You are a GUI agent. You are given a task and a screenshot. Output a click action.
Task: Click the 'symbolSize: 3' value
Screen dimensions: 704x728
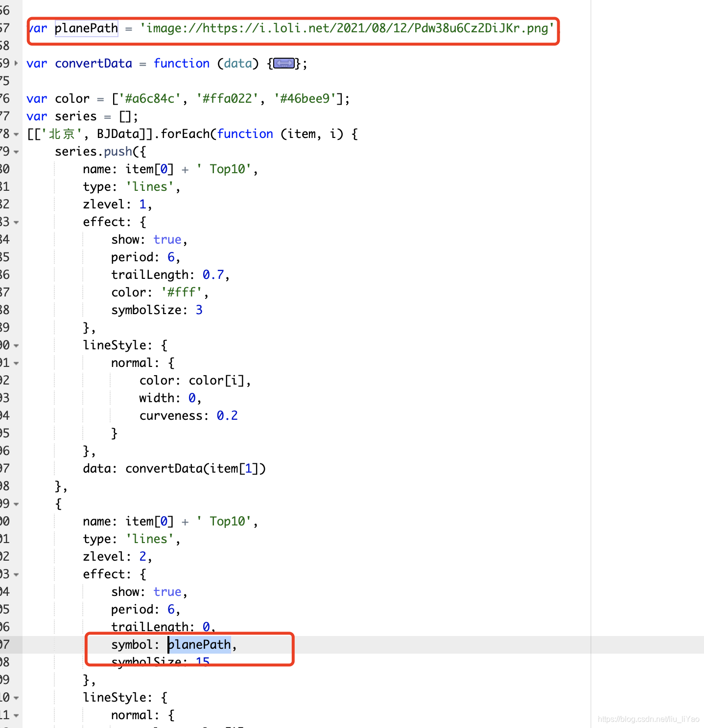(199, 310)
